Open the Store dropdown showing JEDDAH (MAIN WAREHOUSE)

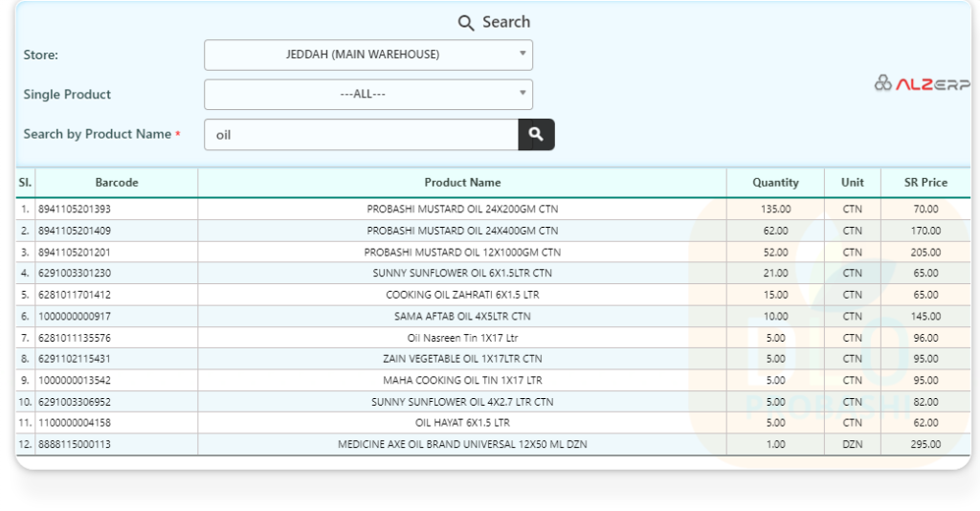point(368,55)
